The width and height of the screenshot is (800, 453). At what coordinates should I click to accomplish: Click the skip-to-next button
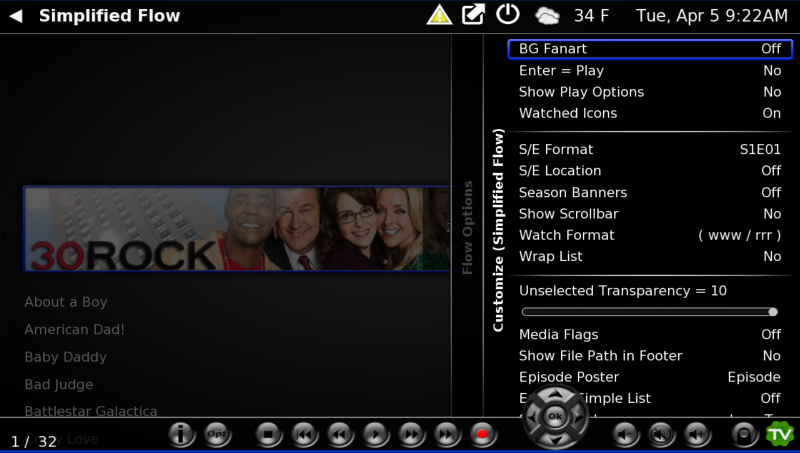click(447, 435)
